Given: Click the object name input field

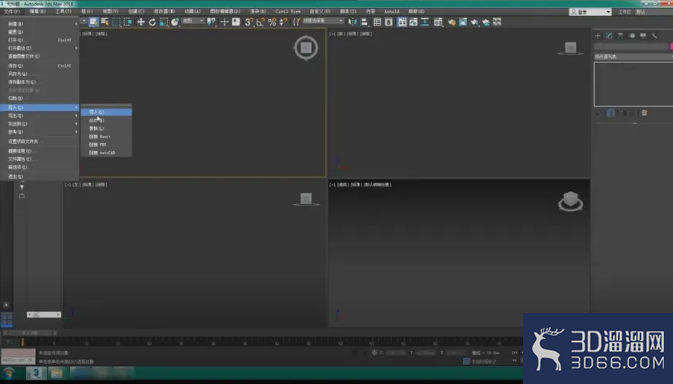Looking at the screenshot, I should tap(631, 46).
